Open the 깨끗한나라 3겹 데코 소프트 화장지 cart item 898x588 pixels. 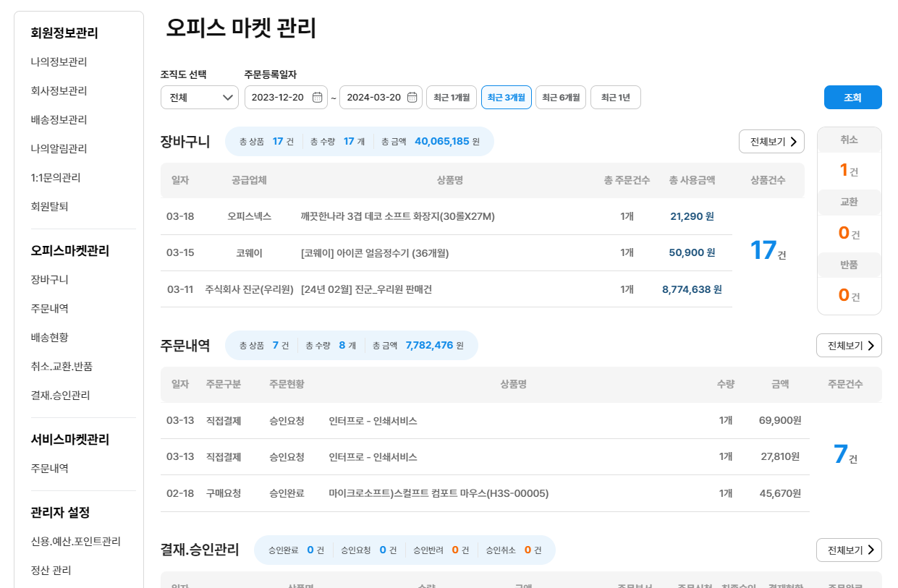pyautogui.click(x=397, y=216)
